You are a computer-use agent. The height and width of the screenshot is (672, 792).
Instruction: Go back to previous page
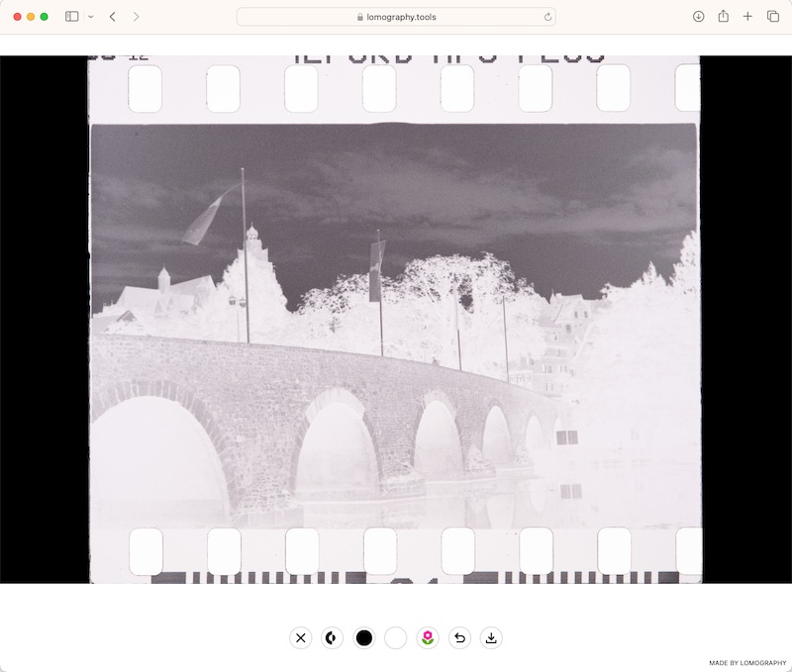(113, 17)
